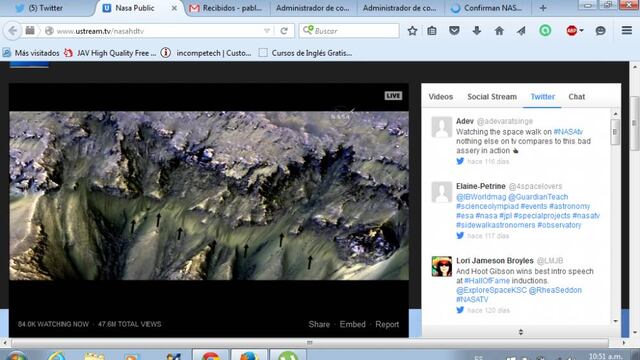Image resolution: width=640 pixels, height=360 pixels.
Task: Click the Twitter bird icon under Adev's tweet
Action: [x=460, y=161]
